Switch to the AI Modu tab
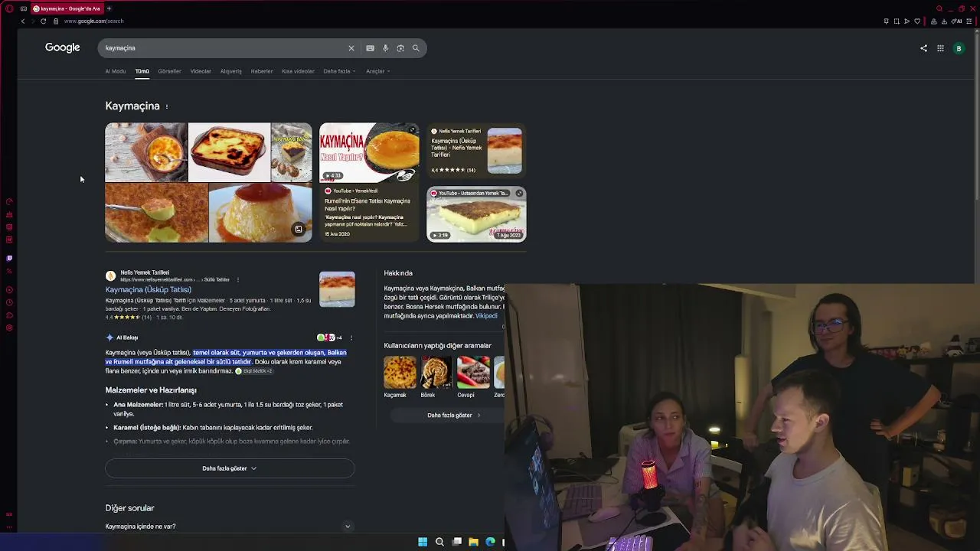This screenshot has height=551, width=980. (x=116, y=71)
